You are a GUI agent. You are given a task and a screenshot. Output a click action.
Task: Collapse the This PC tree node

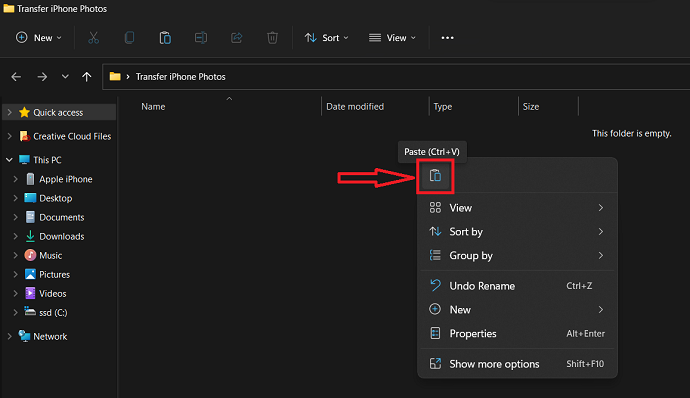point(9,160)
